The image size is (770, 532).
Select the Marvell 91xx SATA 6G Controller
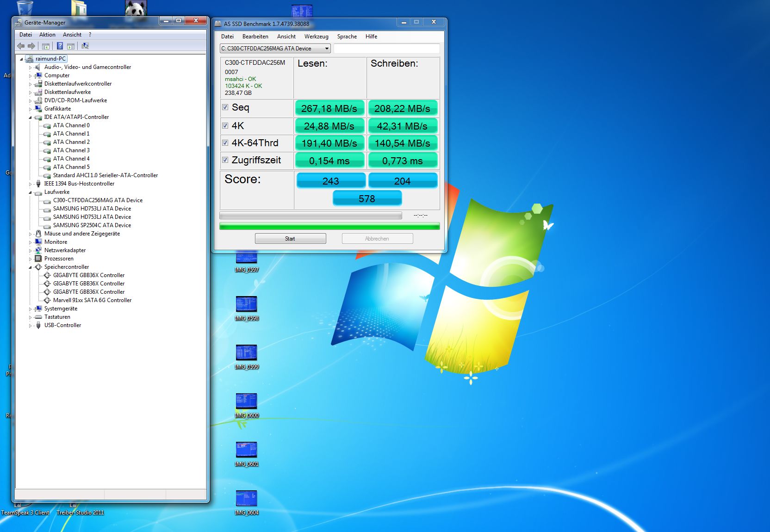[92, 300]
